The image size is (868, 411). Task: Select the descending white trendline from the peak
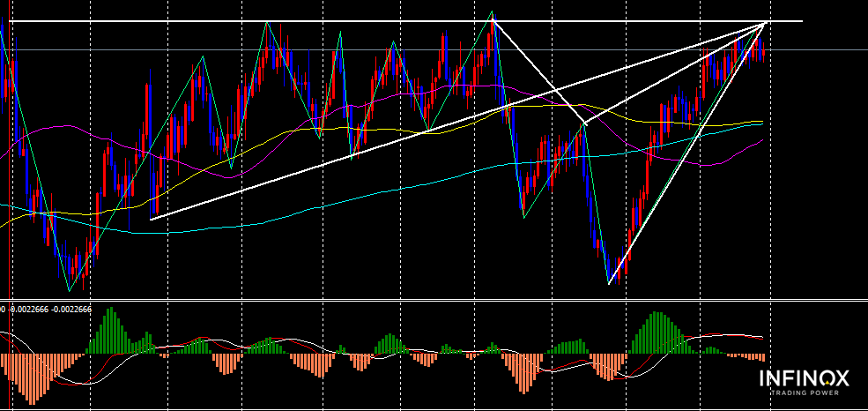tap(538, 71)
